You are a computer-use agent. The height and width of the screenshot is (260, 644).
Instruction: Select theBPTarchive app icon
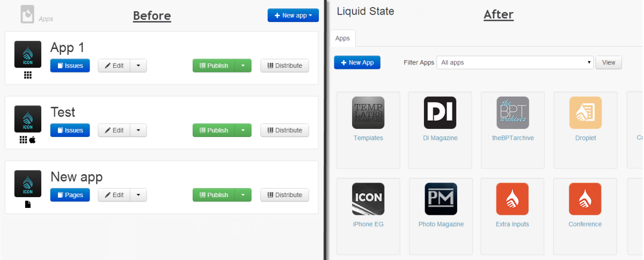coord(513,113)
